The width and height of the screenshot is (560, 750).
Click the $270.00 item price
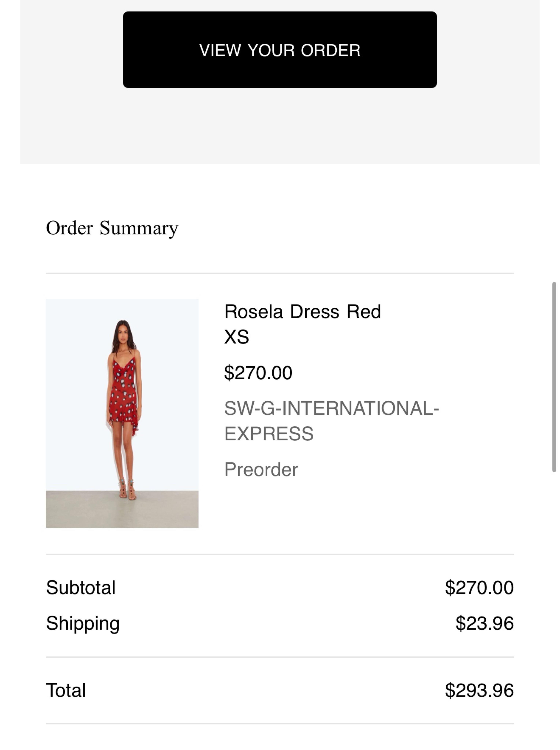point(258,373)
